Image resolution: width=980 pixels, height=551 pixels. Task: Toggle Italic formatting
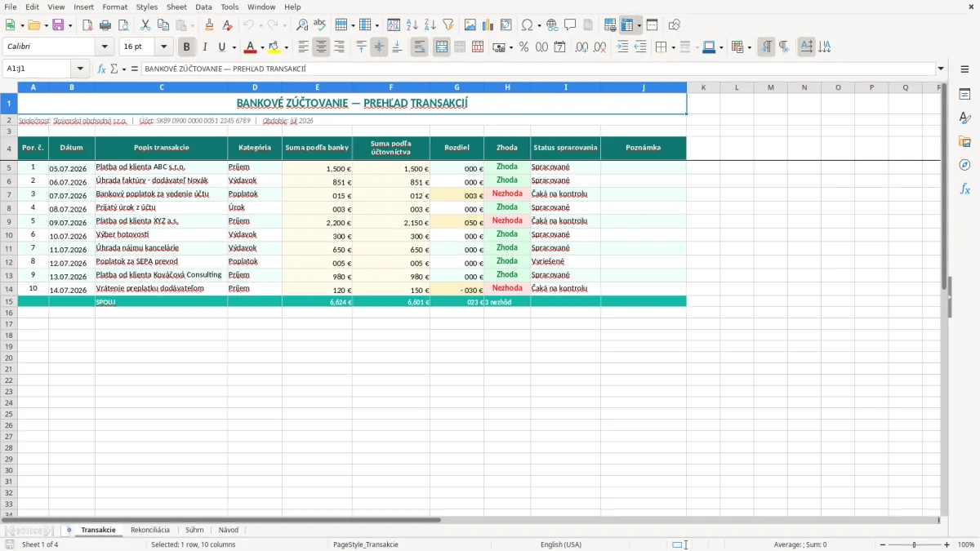204,47
